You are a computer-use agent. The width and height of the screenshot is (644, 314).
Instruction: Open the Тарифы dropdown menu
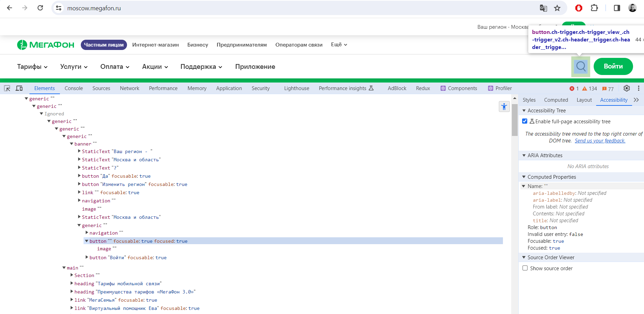pos(32,67)
